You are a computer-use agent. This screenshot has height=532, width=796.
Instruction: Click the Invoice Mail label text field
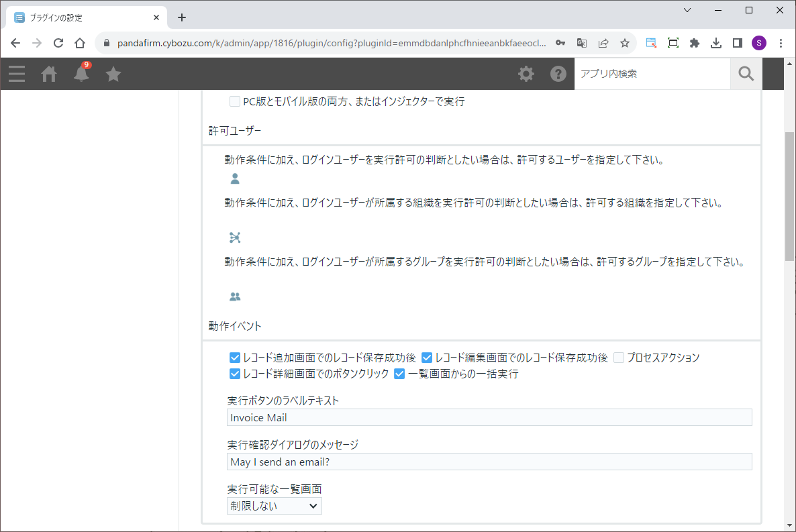tap(489, 418)
